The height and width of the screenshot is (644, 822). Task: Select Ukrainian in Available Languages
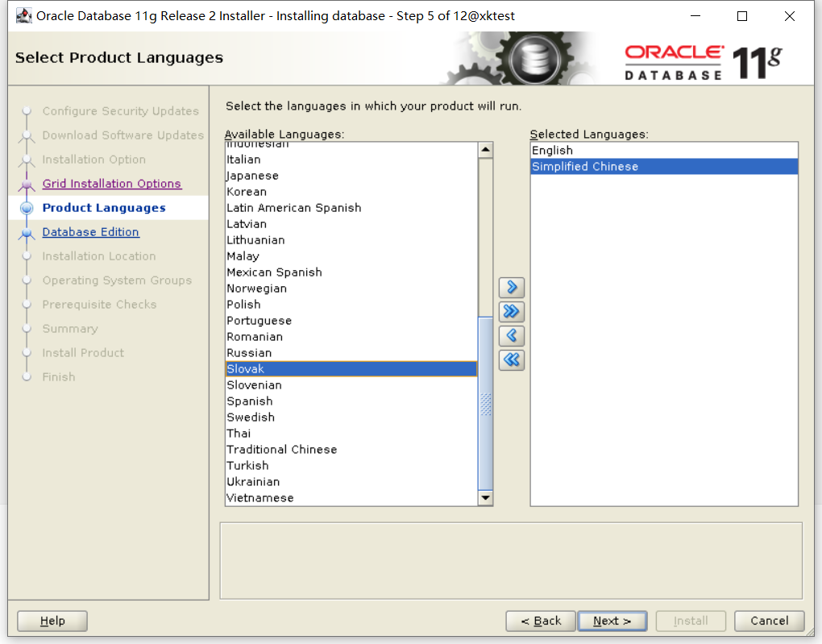[x=351, y=482]
